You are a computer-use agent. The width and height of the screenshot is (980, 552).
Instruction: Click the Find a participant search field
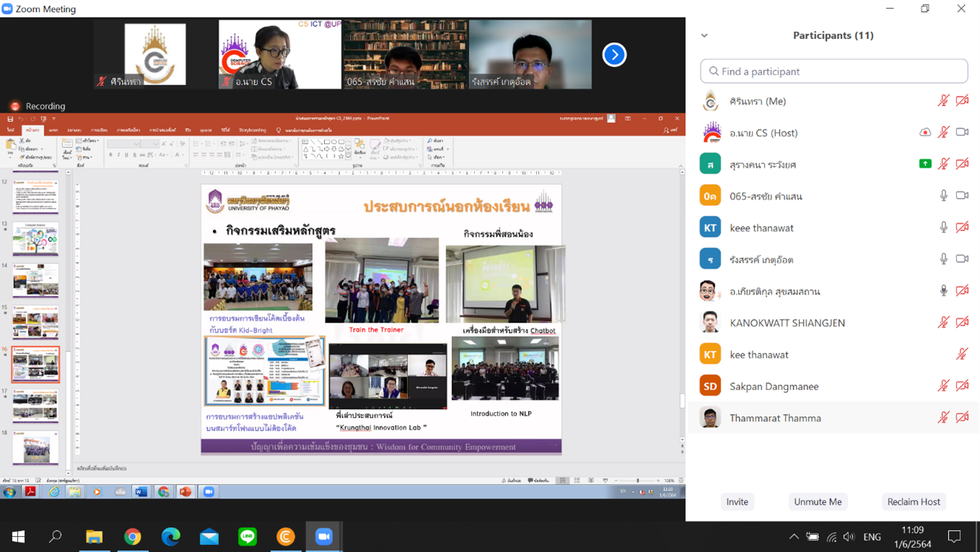tap(834, 71)
